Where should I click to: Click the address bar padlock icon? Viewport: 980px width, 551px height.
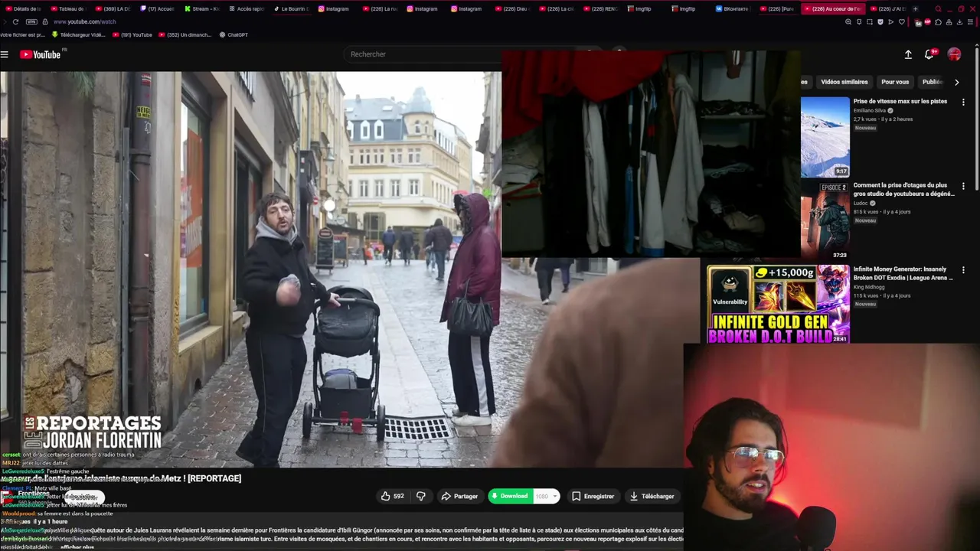[x=45, y=21]
